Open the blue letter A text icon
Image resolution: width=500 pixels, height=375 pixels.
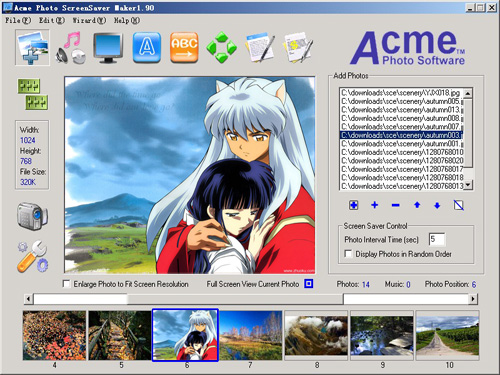pos(147,48)
